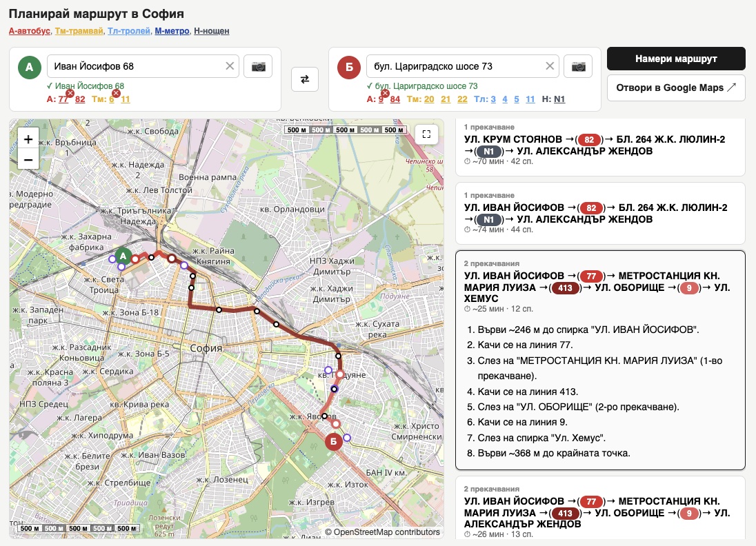Select tram line 22 under destination

(x=462, y=99)
